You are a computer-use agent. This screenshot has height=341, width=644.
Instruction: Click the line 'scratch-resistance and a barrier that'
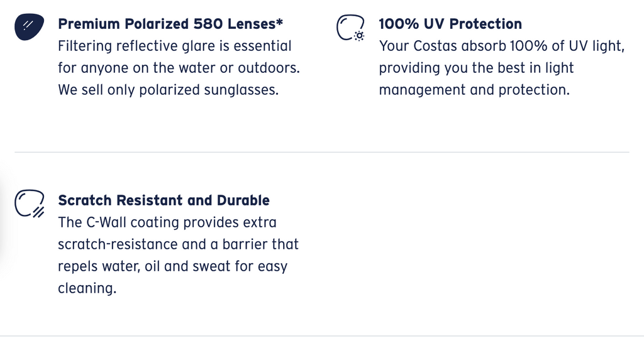point(178,244)
